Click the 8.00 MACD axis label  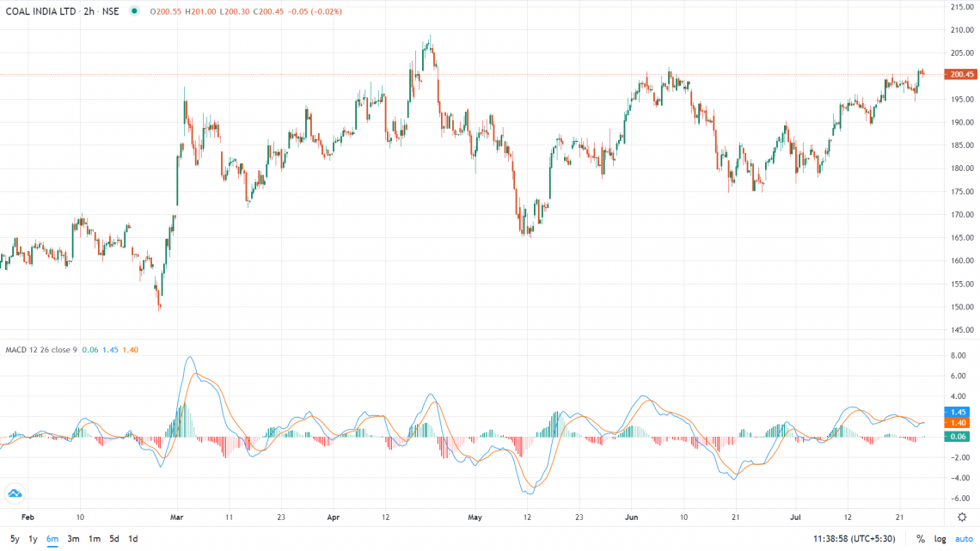coord(958,356)
